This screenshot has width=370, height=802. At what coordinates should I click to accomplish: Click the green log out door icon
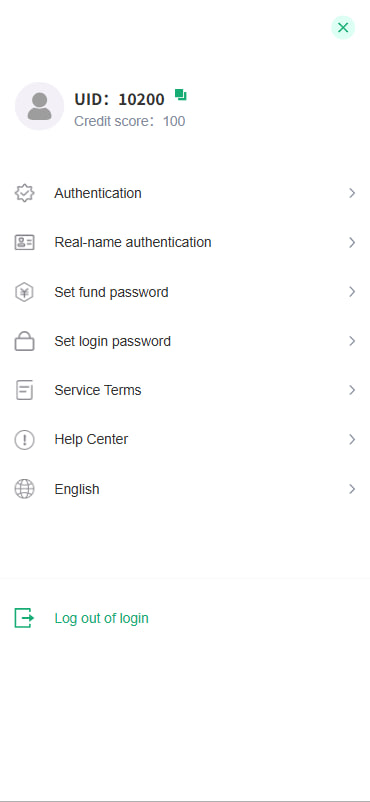click(25, 618)
